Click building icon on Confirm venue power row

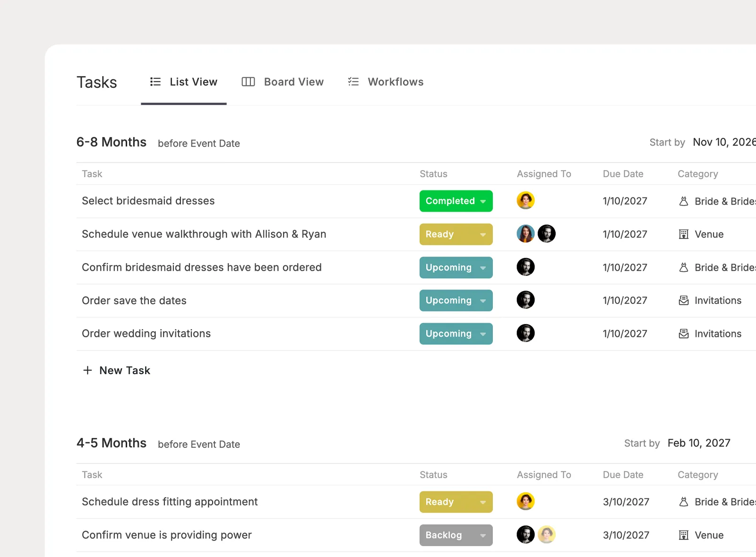(684, 535)
